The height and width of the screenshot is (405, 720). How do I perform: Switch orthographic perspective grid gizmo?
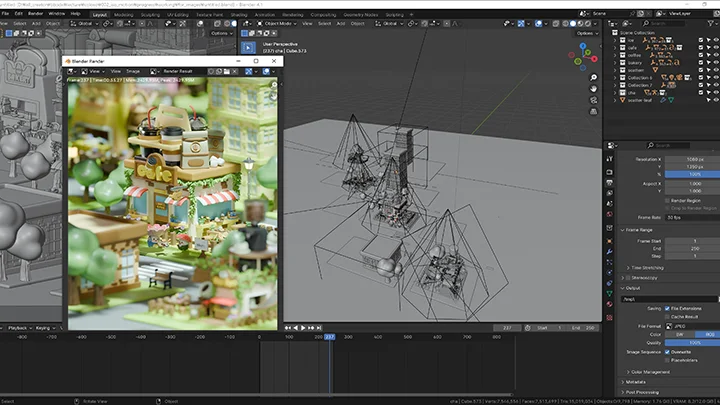coord(593,112)
